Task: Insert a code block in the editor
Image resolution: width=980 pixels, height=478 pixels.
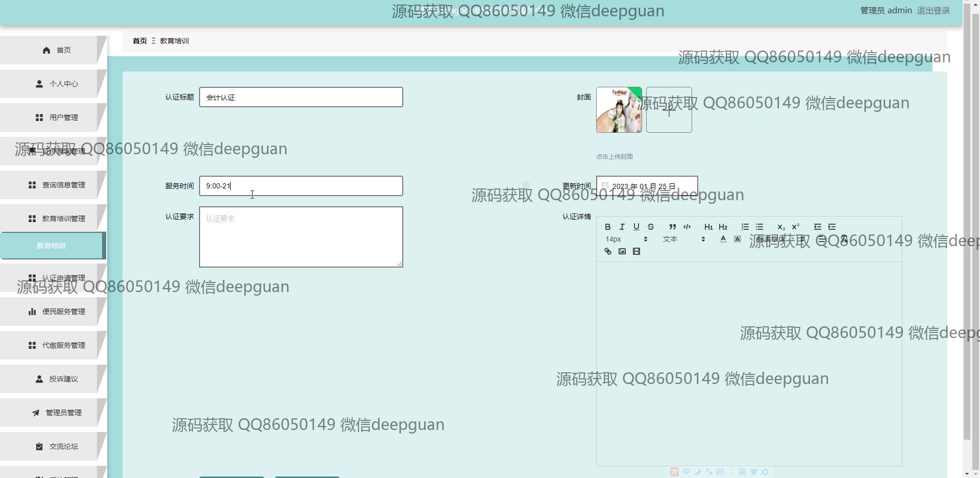Action: [687, 227]
